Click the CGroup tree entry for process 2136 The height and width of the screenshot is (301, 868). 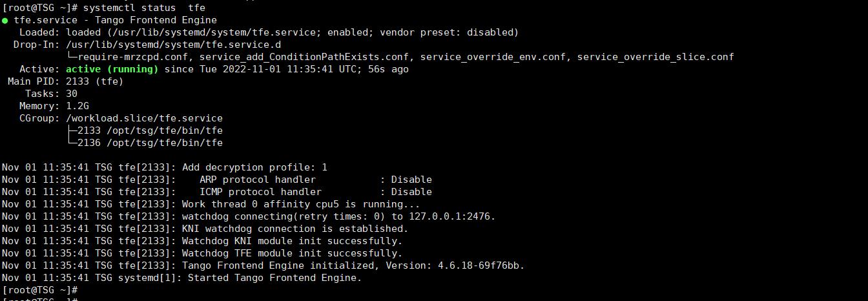[x=150, y=143]
